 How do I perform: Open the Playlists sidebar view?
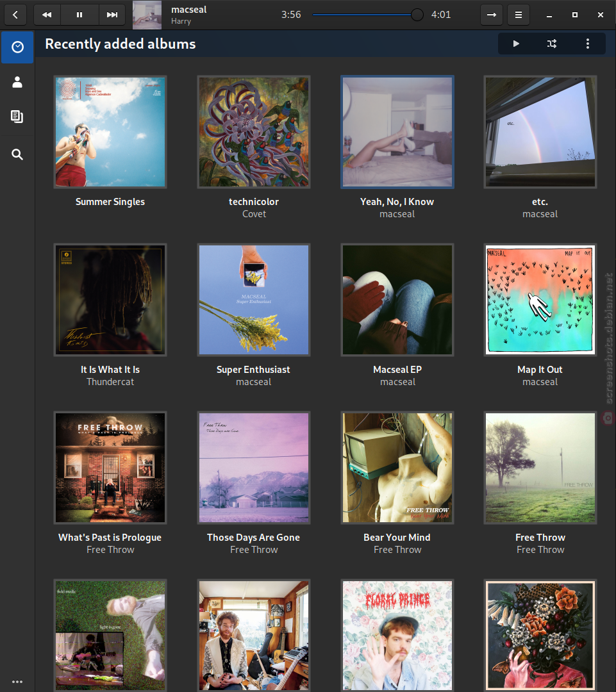tap(17, 117)
